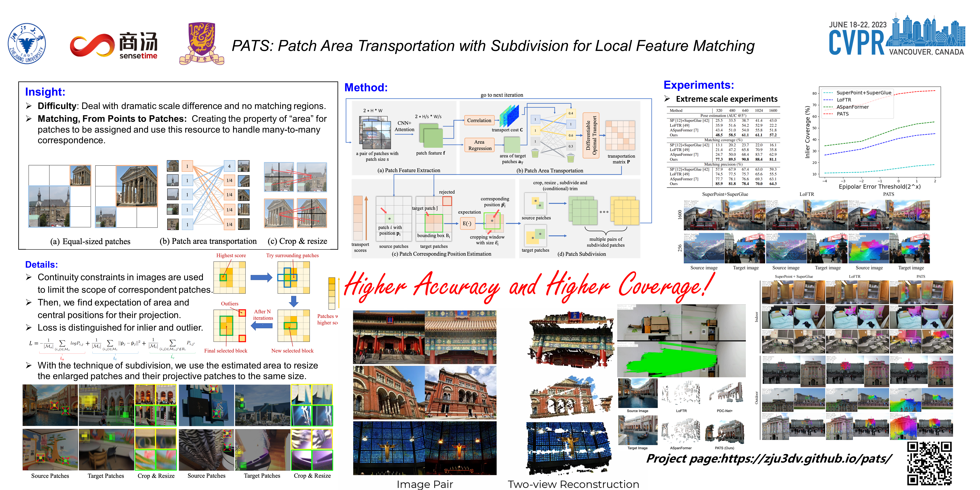Click the Experiments section heading
Image resolution: width=980 pixels, height=490 pixels.
click(698, 85)
